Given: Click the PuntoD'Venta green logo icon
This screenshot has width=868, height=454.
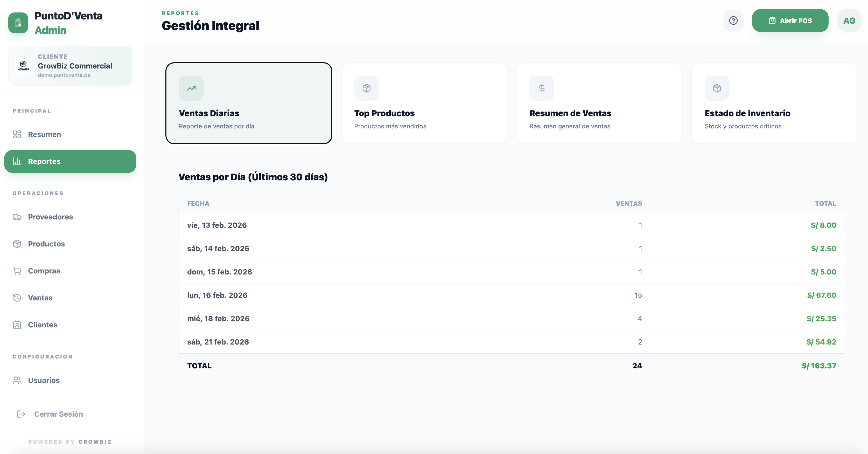Looking at the screenshot, I should coord(18,23).
